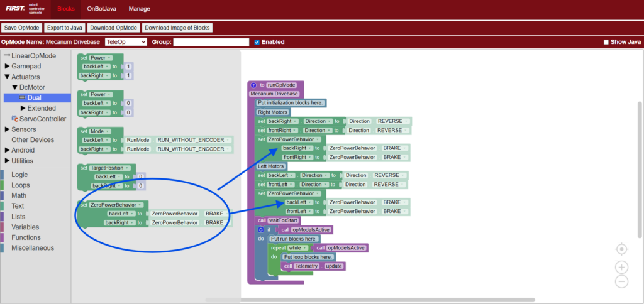Switch to the OnBotJava tab
644x304 pixels.
click(101, 9)
